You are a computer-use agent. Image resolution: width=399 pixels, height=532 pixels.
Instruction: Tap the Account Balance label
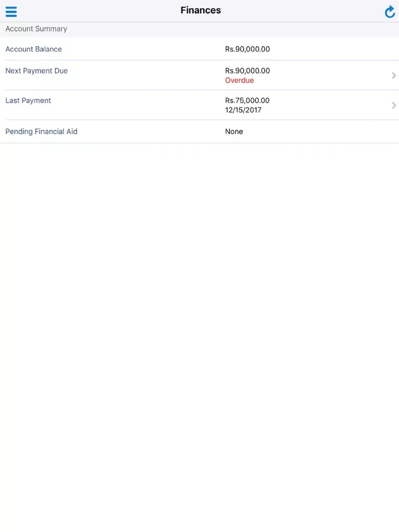pos(34,49)
